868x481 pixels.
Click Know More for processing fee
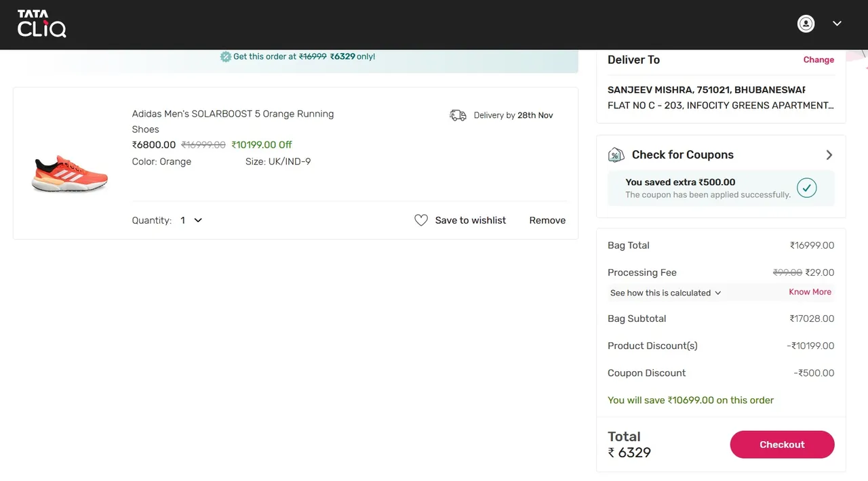click(810, 292)
